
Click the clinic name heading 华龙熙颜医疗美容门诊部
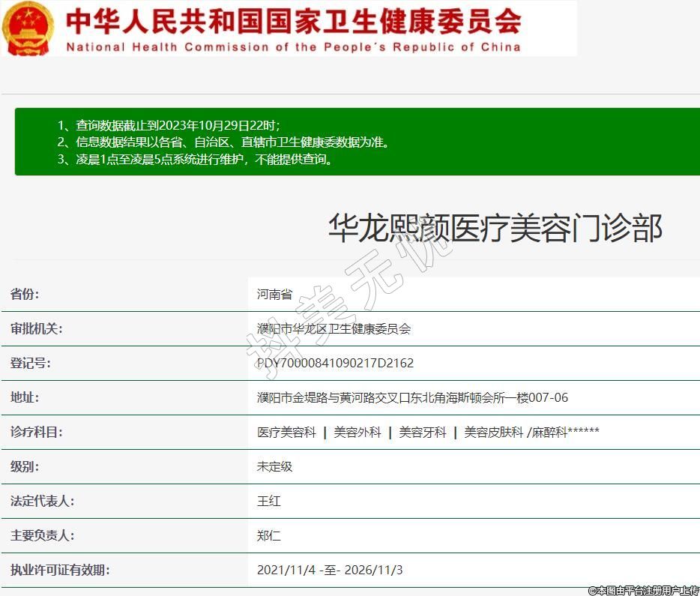point(495,228)
